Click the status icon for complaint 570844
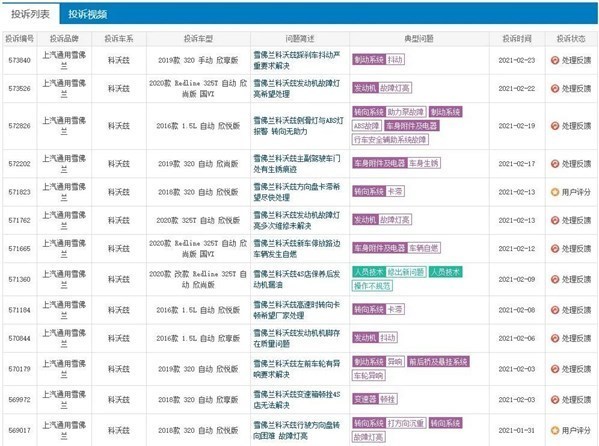The image size is (599, 446). 555,338
